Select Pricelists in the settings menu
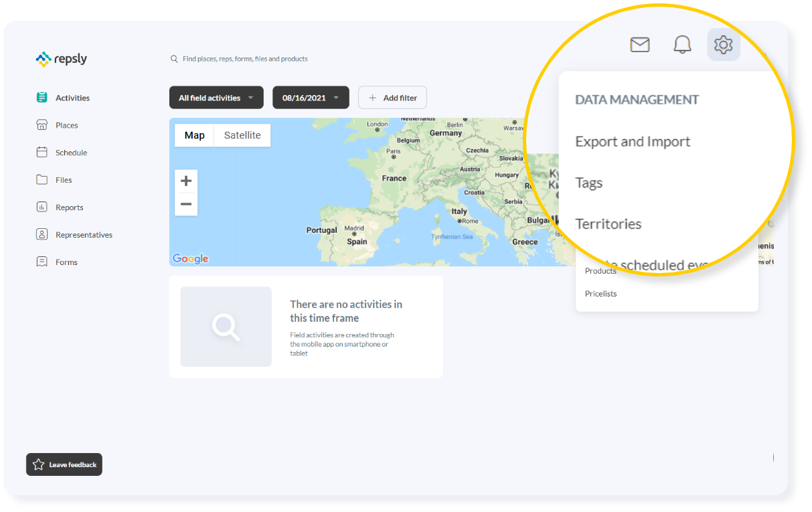Image resolution: width=812 pixels, height=512 pixels. click(x=601, y=294)
